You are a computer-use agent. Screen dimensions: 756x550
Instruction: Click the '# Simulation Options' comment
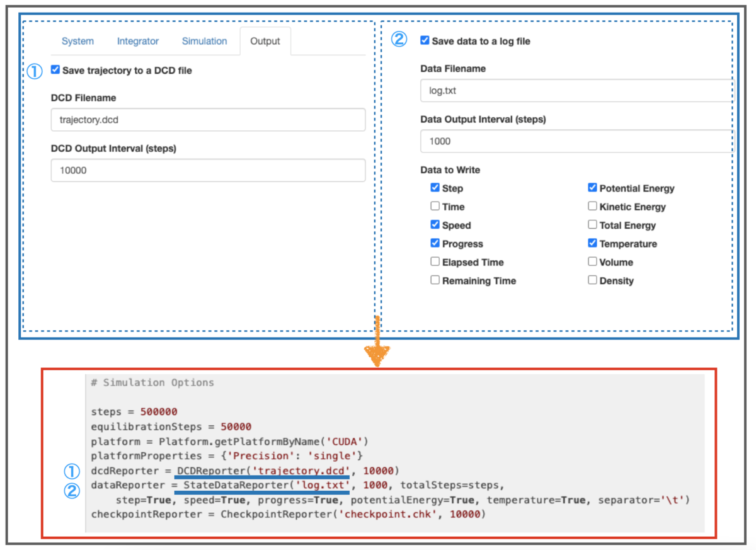click(152, 382)
